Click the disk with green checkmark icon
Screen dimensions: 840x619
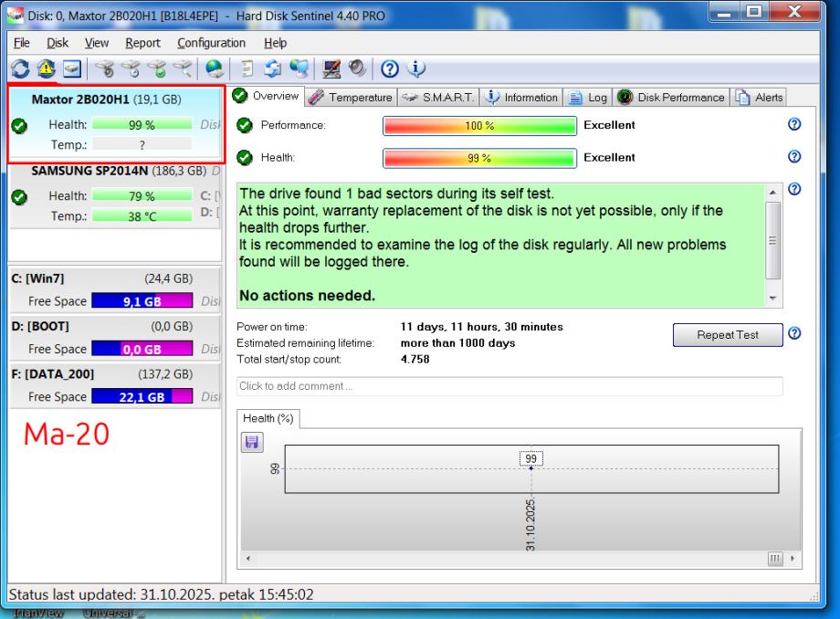click(x=157, y=68)
